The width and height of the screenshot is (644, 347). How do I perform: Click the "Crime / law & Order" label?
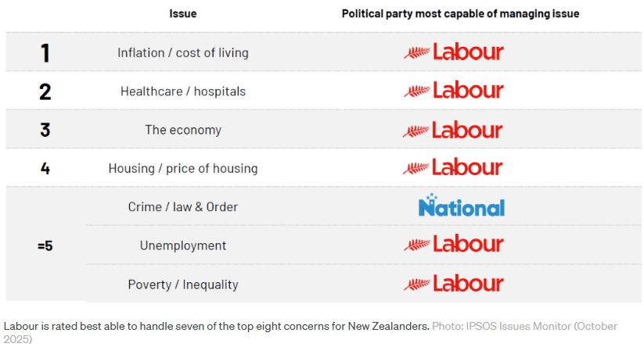click(x=183, y=207)
